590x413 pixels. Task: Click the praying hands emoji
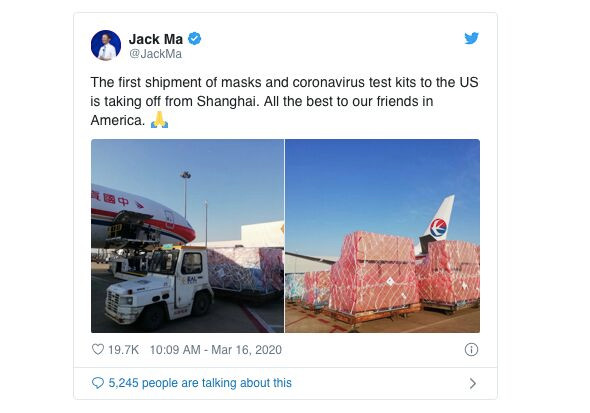160,120
